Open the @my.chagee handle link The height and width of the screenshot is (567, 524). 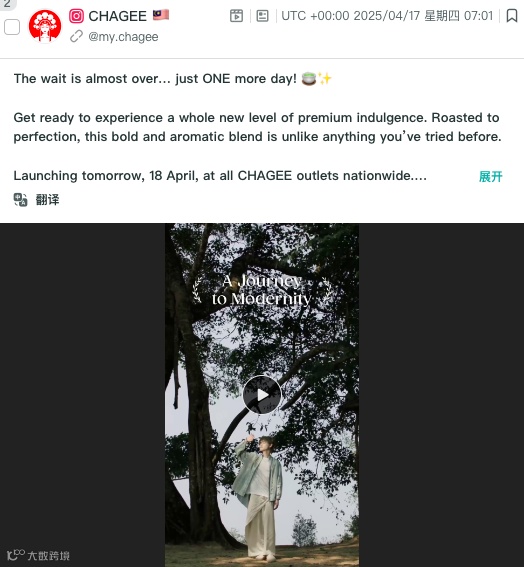[x=123, y=37]
